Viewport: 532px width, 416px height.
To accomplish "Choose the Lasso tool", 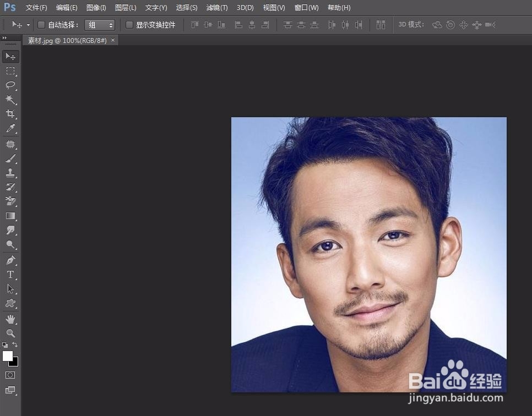I will 10,85.
